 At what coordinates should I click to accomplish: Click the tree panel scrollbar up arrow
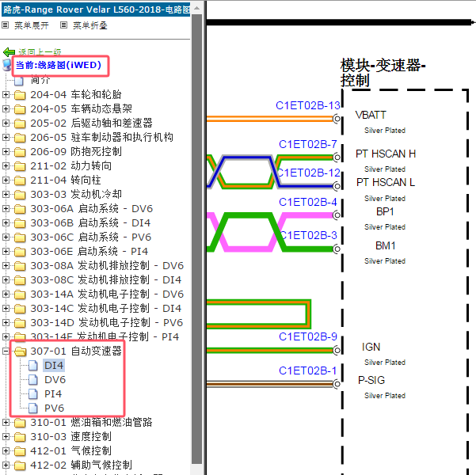click(x=196, y=8)
